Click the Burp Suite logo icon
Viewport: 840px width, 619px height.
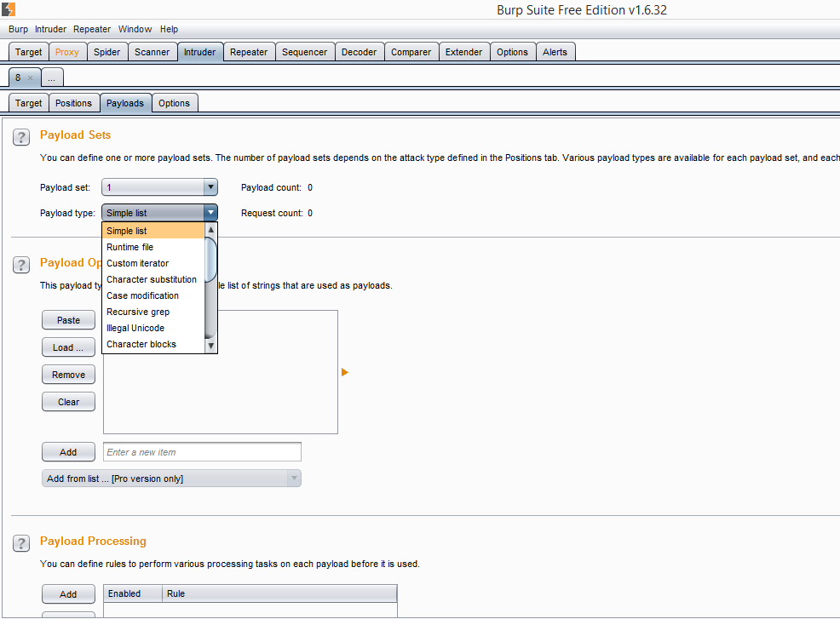(x=8, y=9)
